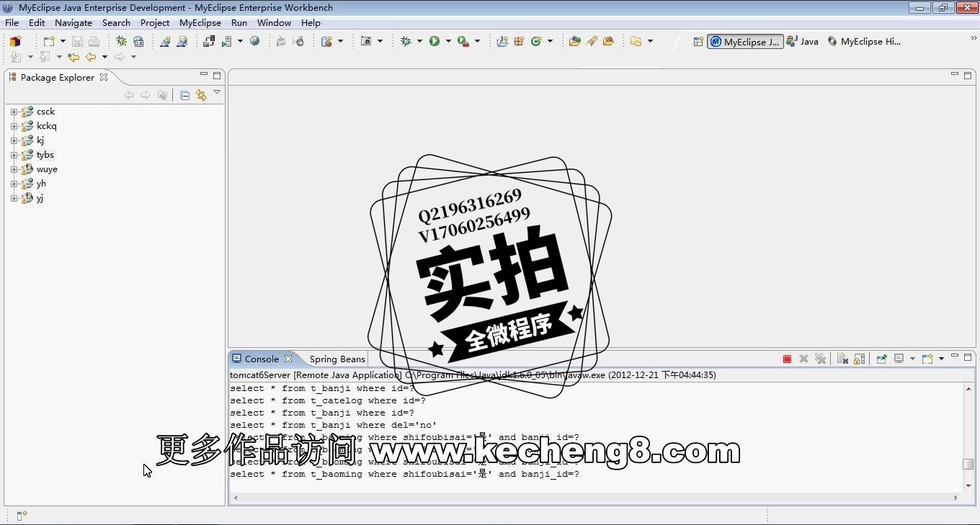Close the Package Explorer tab

104,77
